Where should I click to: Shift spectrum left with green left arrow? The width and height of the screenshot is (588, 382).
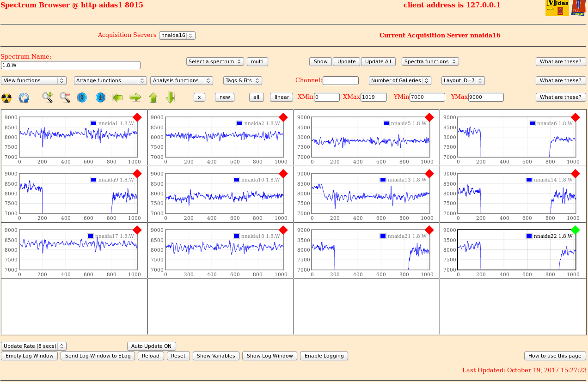coord(117,97)
